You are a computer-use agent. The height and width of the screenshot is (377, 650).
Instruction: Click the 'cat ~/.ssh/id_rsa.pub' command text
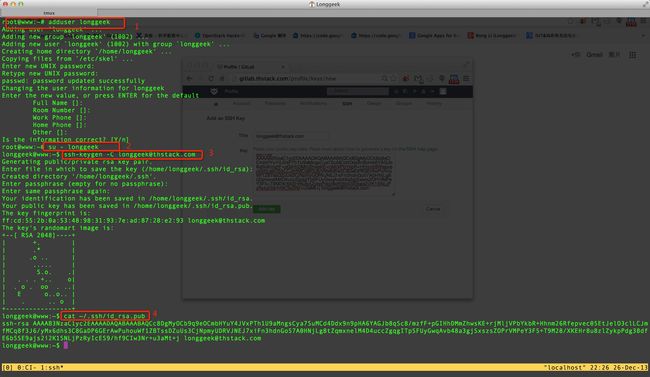click(x=105, y=316)
